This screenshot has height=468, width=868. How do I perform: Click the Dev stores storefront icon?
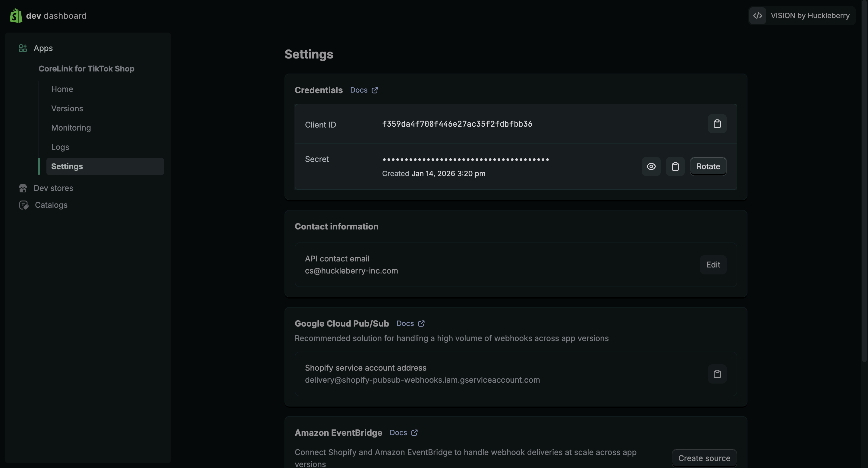[23, 188]
